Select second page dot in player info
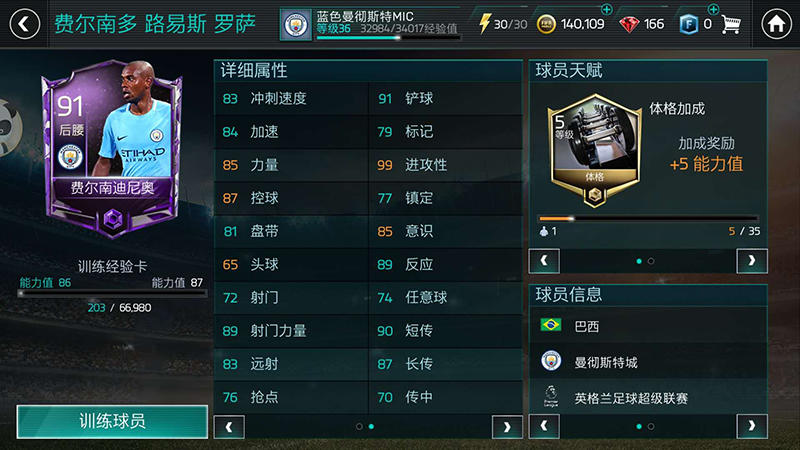 coord(651,427)
